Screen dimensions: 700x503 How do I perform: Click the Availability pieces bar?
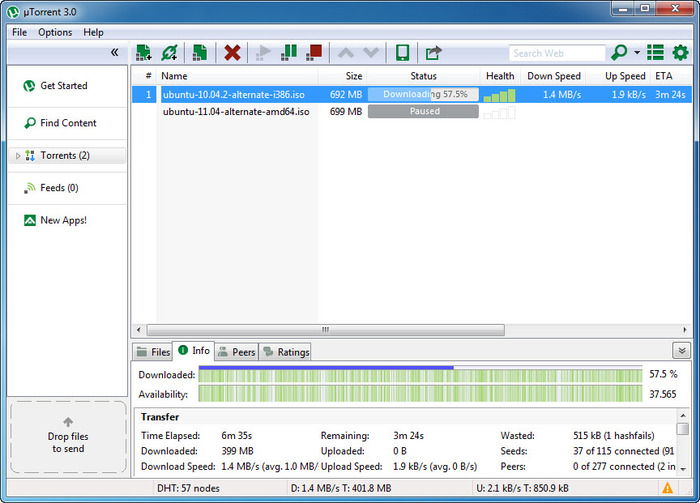(420, 394)
